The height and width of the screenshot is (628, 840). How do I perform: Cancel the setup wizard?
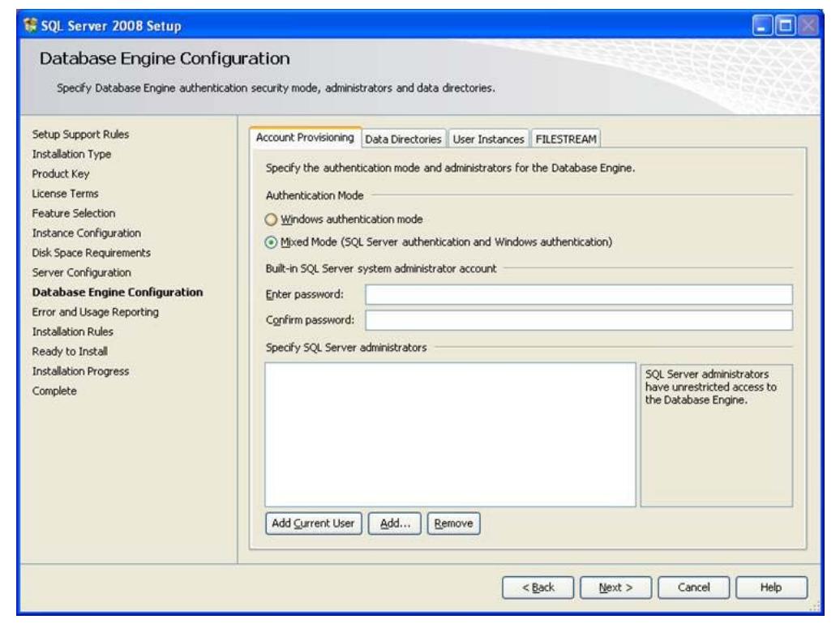[x=693, y=587]
